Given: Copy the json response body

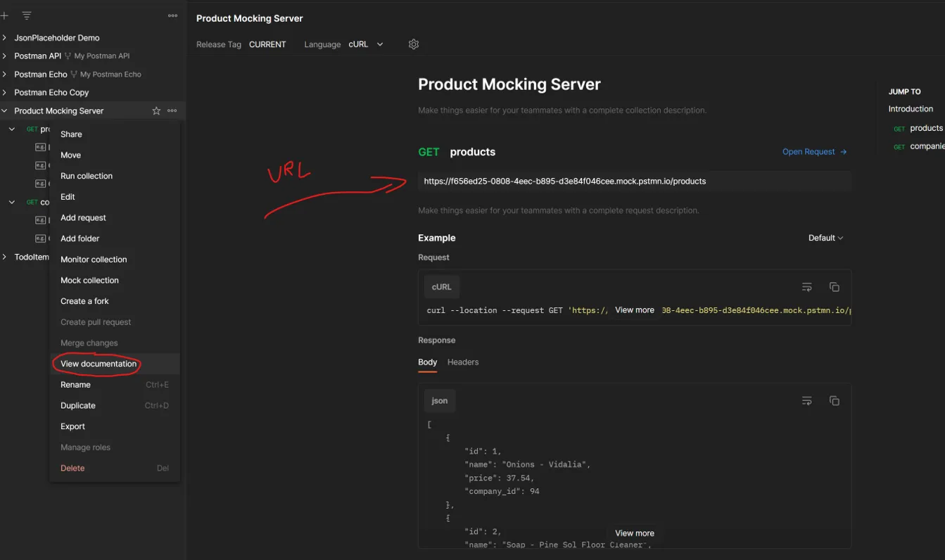Looking at the screenshot, I should click(835, 401).
